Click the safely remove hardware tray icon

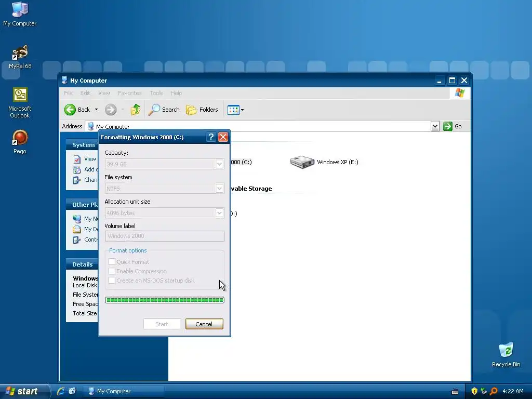point(484,391)
